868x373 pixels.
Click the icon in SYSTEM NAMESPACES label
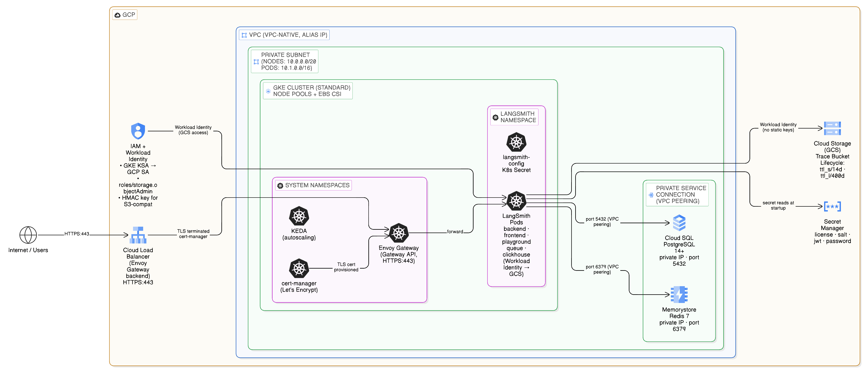[280, 186]
